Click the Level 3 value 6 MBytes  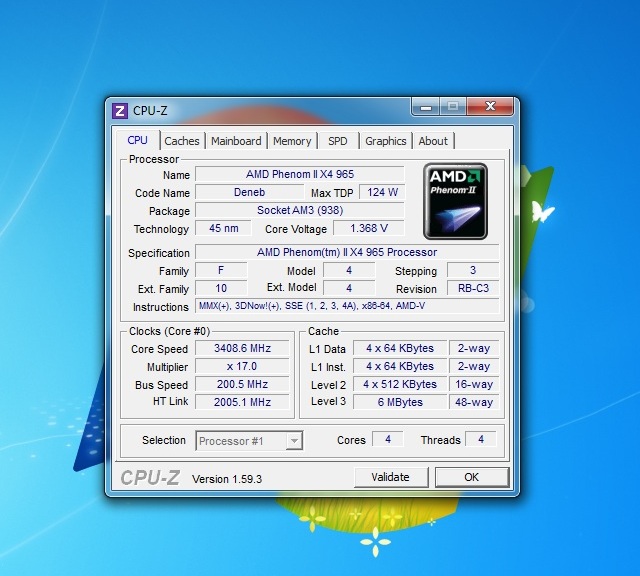[400, 402]
